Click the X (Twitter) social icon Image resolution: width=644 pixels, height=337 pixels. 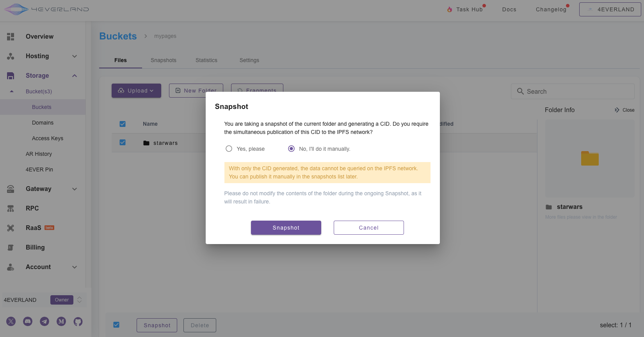pos(11,321)
